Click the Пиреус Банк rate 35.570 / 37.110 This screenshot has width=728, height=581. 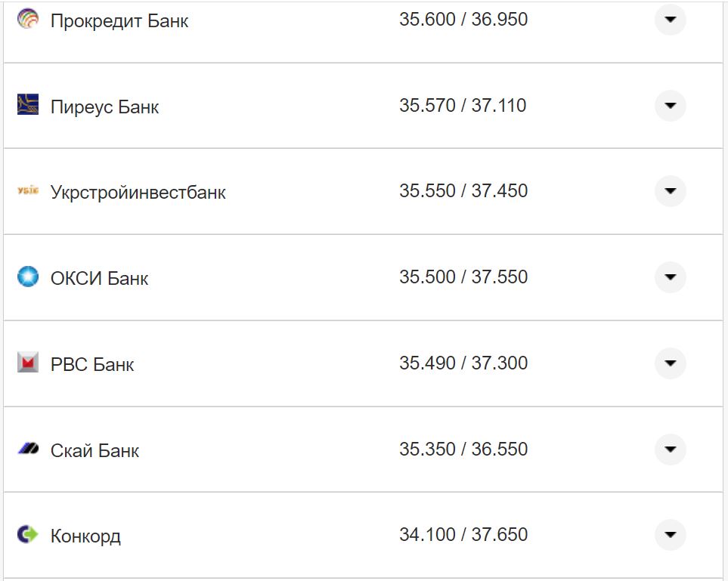pos(463,105)
